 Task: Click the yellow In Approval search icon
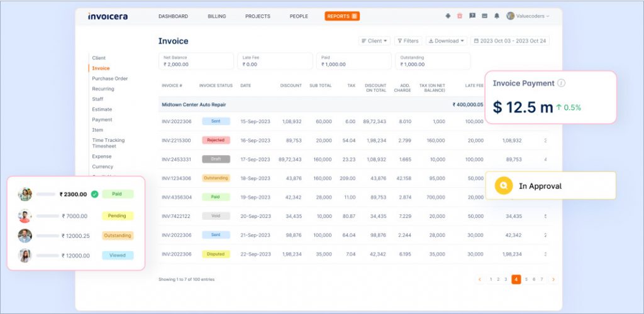coord(503,186)
